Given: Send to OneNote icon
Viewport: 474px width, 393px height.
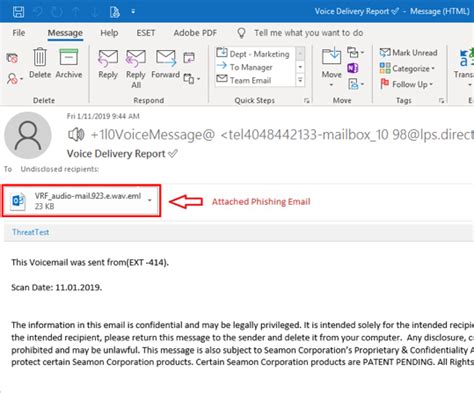Looking at the screenshot, I should coord(353,68).
